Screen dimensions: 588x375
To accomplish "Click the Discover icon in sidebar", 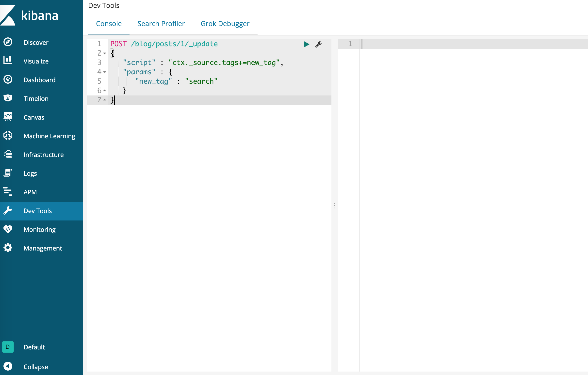I will (x=8, y=42).
